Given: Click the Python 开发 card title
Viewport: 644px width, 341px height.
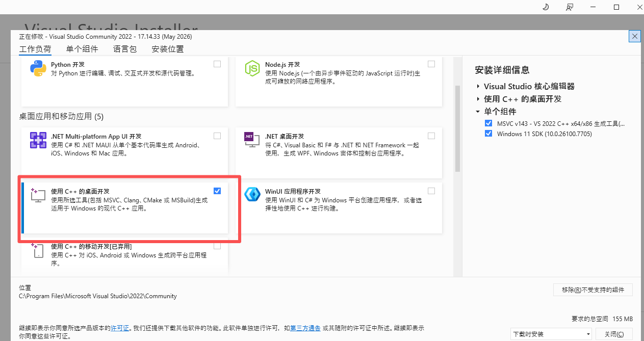Looking at the screenshot, I should coord(68,64).
